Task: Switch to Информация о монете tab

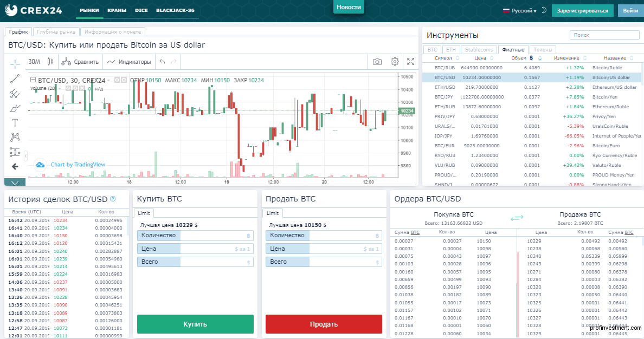Action: click(113, 31)
